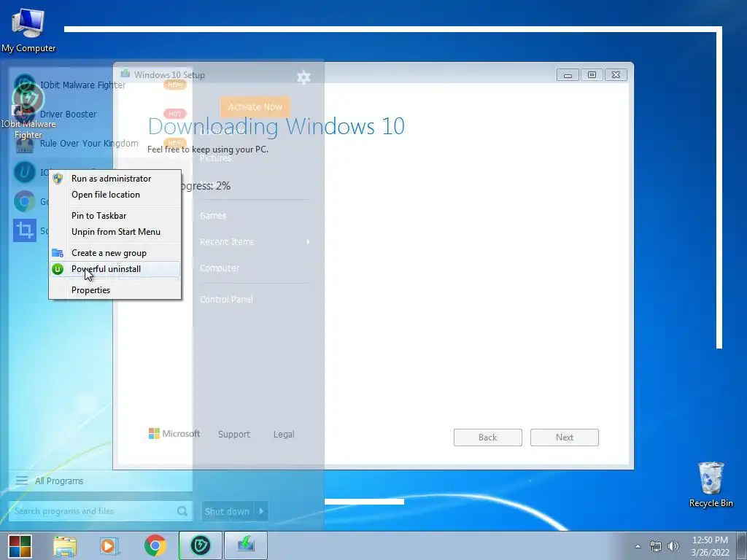Choose Run as administrator in context menu

115,179
